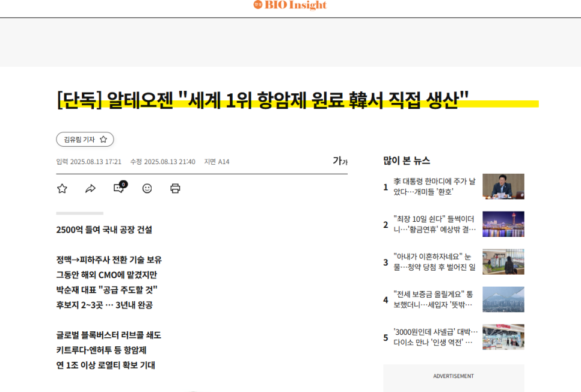Open the city haze thumbnail for story 4

503,299
